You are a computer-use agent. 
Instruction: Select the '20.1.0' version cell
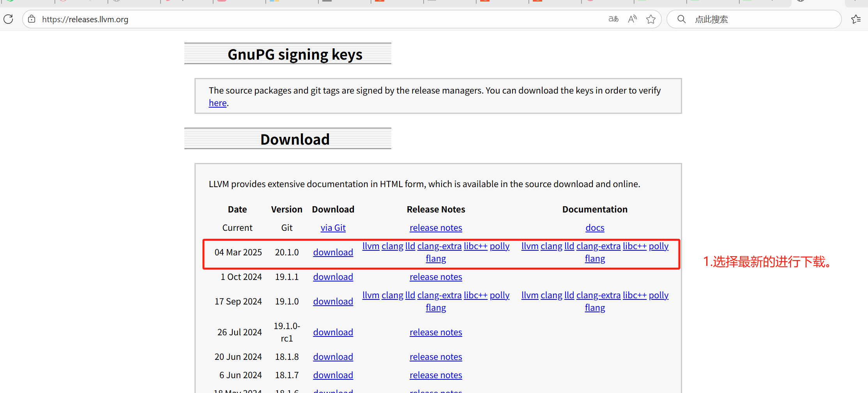click(x=287, y=252)
